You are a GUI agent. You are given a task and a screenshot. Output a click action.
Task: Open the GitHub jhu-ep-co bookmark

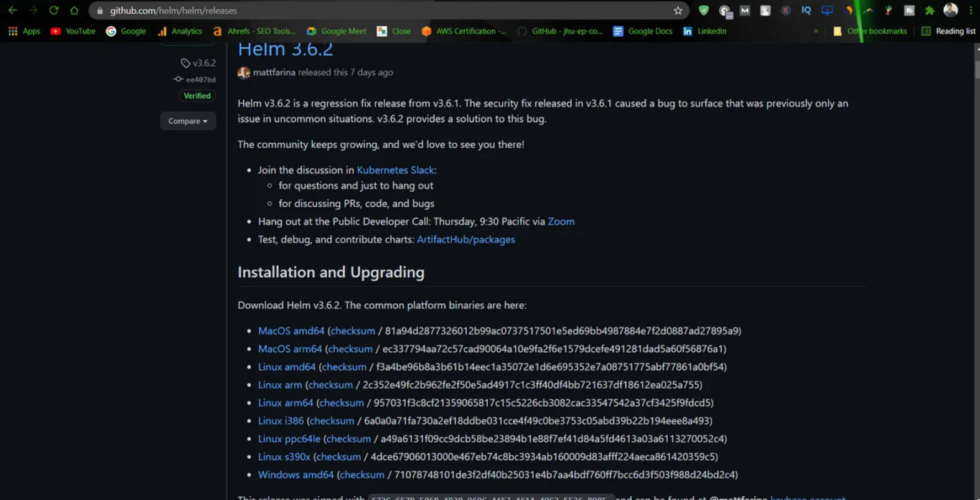(560, 31)
